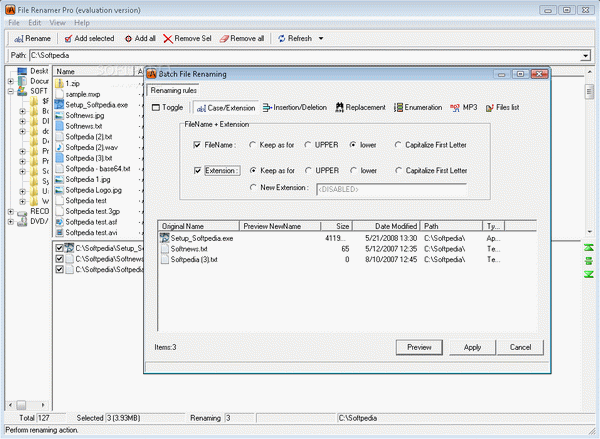Open the Enumeration rules tab
The image size is (600, 439).
point(418,108)
